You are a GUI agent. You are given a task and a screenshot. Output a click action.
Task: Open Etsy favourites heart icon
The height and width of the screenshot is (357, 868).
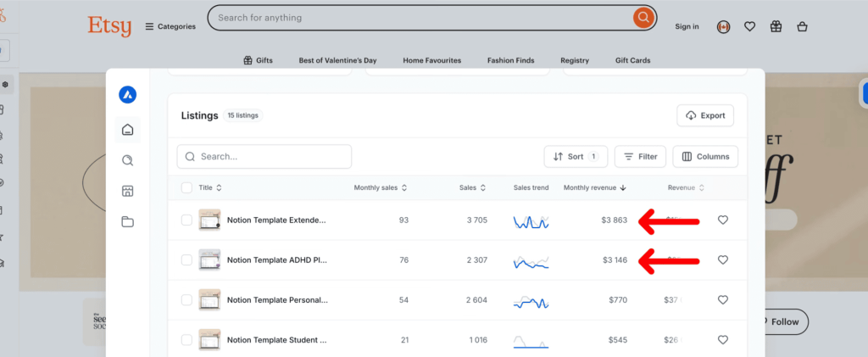click(749, 26)
